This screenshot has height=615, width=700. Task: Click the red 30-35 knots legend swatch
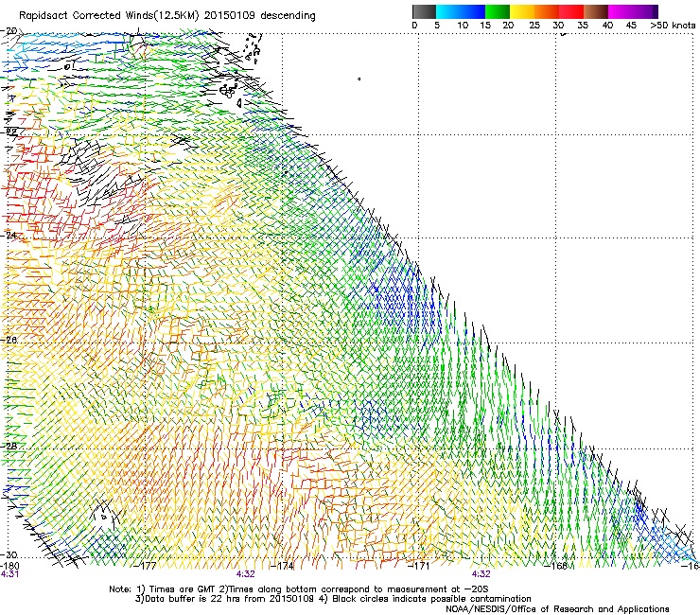coord(571,11)
